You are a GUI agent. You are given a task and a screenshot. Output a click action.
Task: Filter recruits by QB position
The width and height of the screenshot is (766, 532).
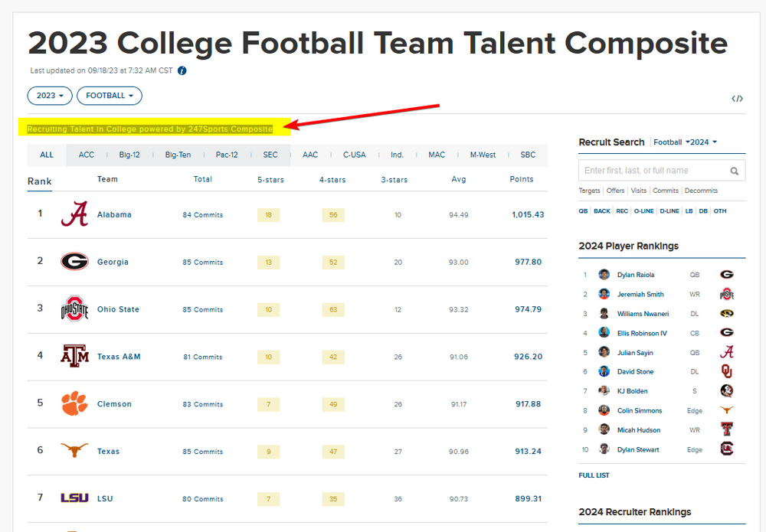click(583, 211)
